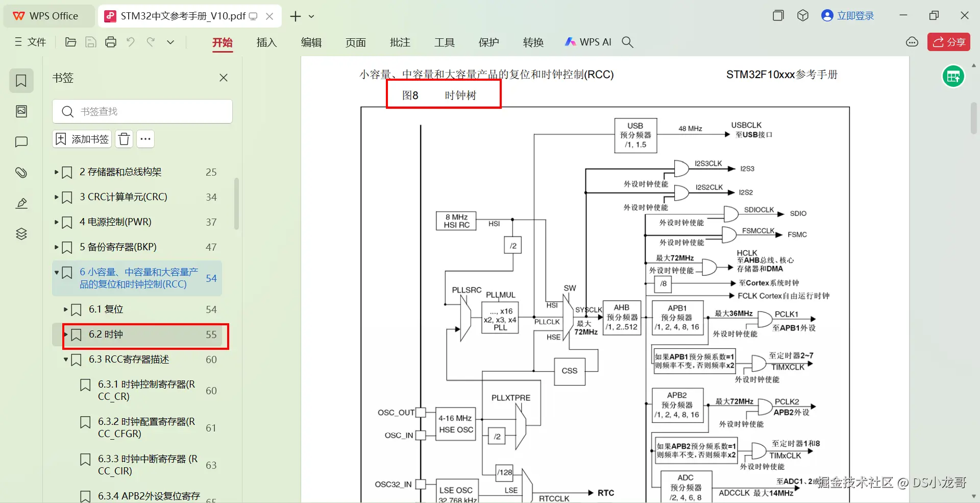Click the scroll down arrow of document
The width and height of the screenshot is (980, 503).
pos(974,496)
